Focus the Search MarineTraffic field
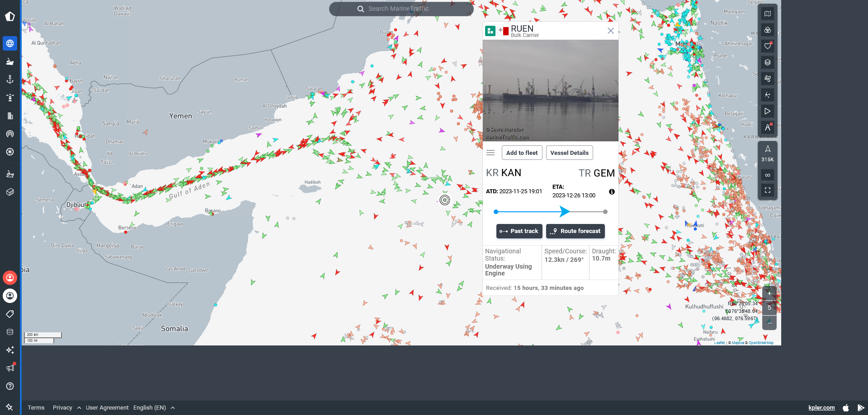This screenshot has width=868, height=415. tap(401, 9)
